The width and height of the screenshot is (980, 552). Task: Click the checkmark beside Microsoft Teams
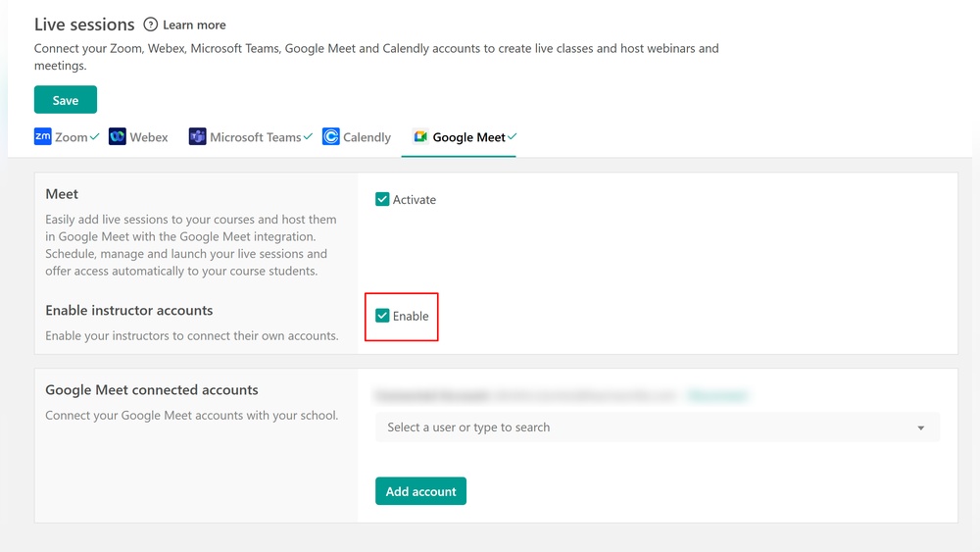308,137
